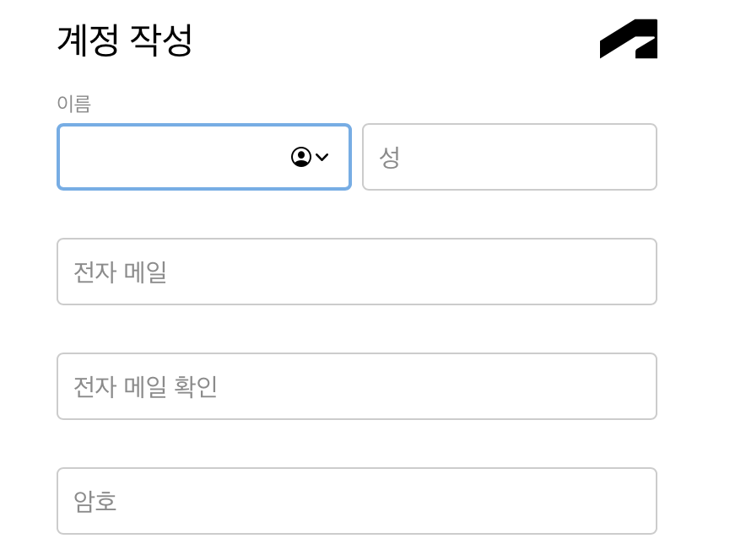Focus the highlighted first name input box
The height and width of the screenshot is (560, 746).
pos(169,157)
